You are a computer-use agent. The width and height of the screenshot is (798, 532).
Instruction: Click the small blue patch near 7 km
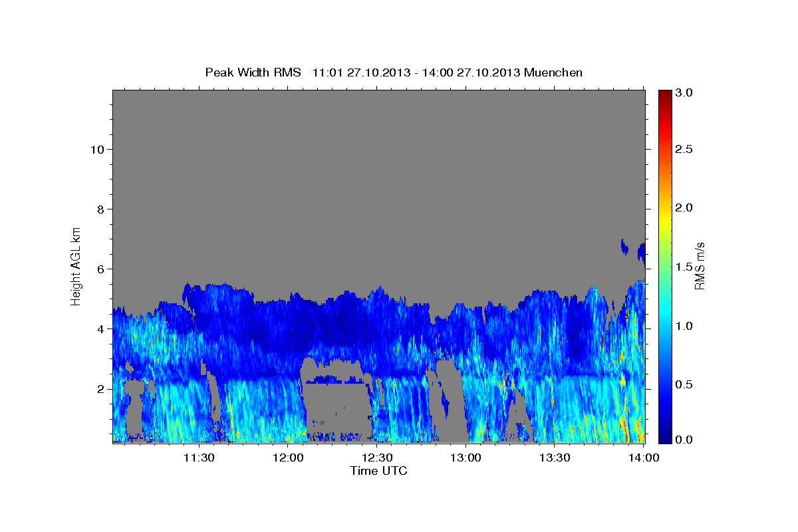click(624, 247)
